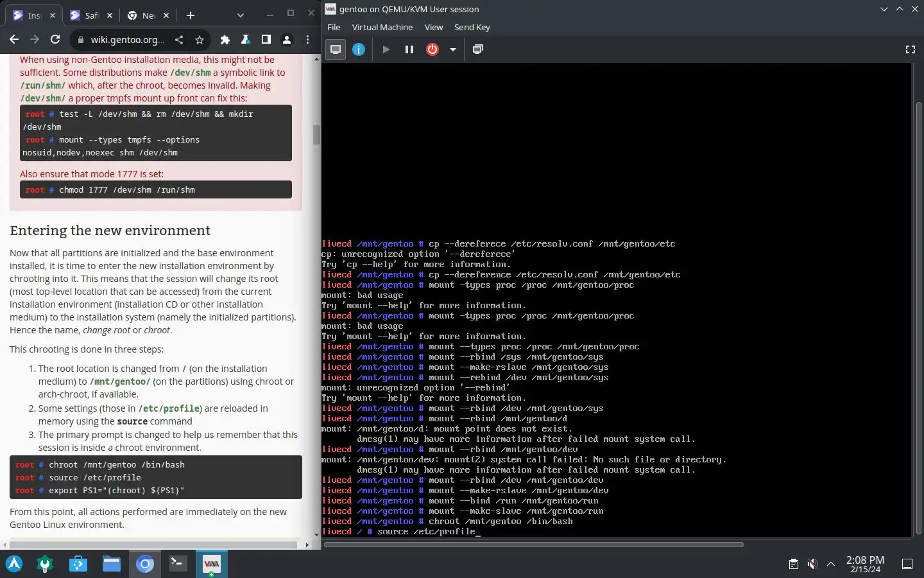Click the Run virtual machine button
Viewport: 924px width, 578px height.
tap(386, 49)
